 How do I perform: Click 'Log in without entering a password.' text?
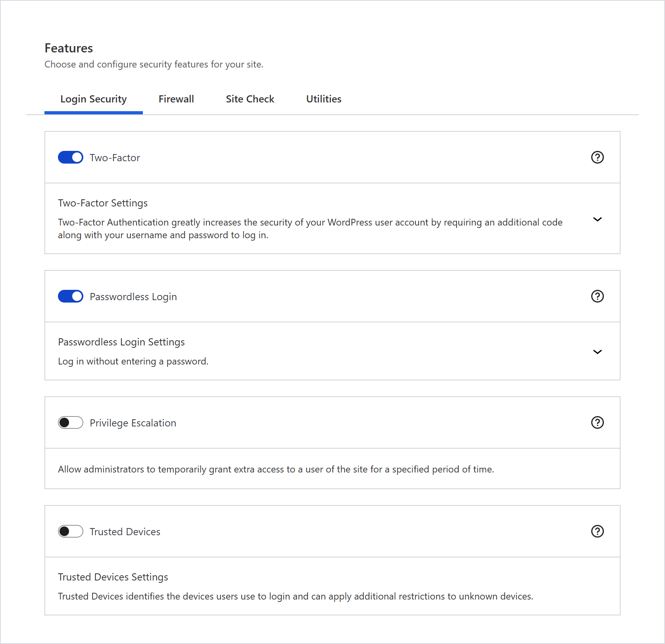click(133, 361)
